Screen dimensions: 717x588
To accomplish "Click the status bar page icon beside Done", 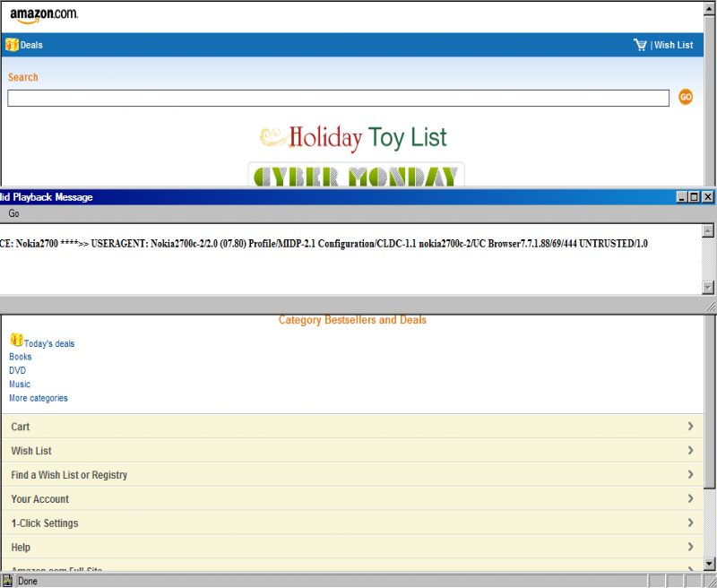I will click(7, 581).
